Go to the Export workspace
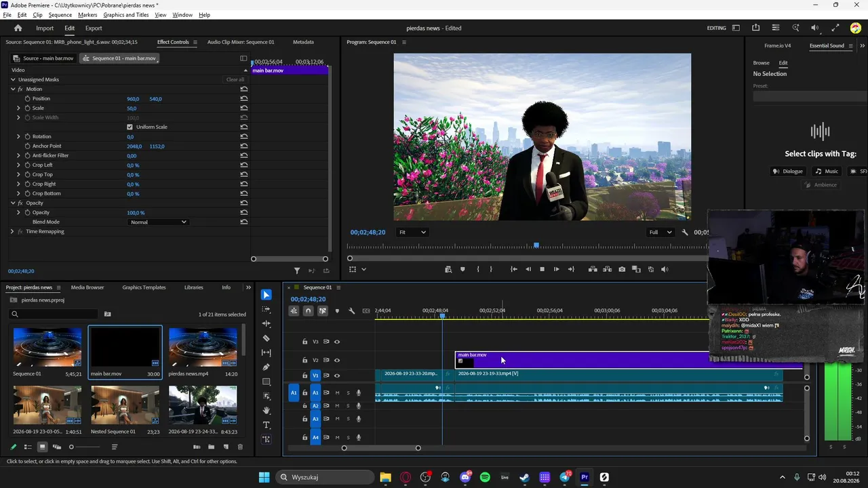The image size is (868, 488). (94, 28)
